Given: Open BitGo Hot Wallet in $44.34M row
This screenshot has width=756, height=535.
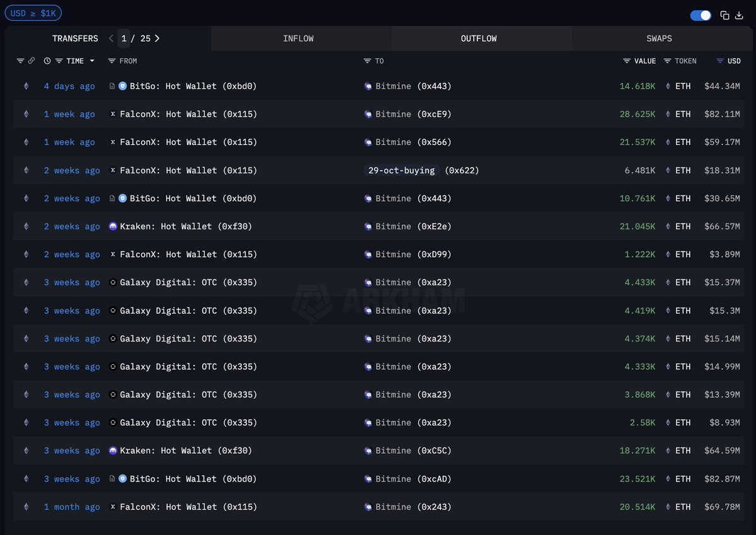Looking at the screenshot, I should tap(193, 86).
